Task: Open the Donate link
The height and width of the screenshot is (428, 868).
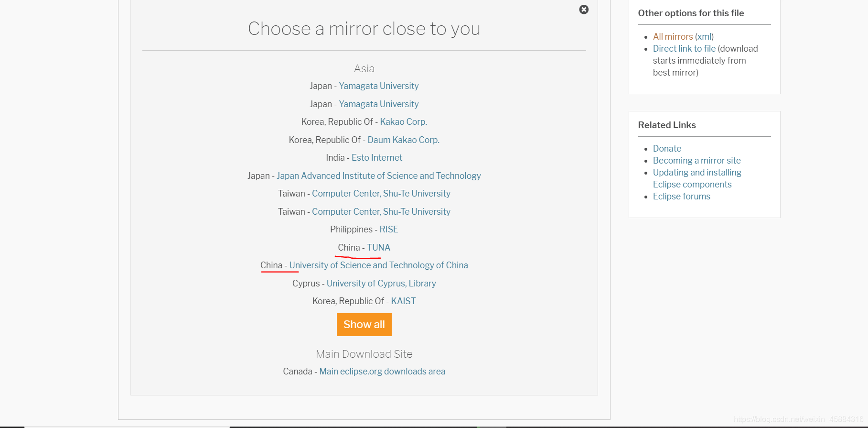Action: (x=667, y=149)
